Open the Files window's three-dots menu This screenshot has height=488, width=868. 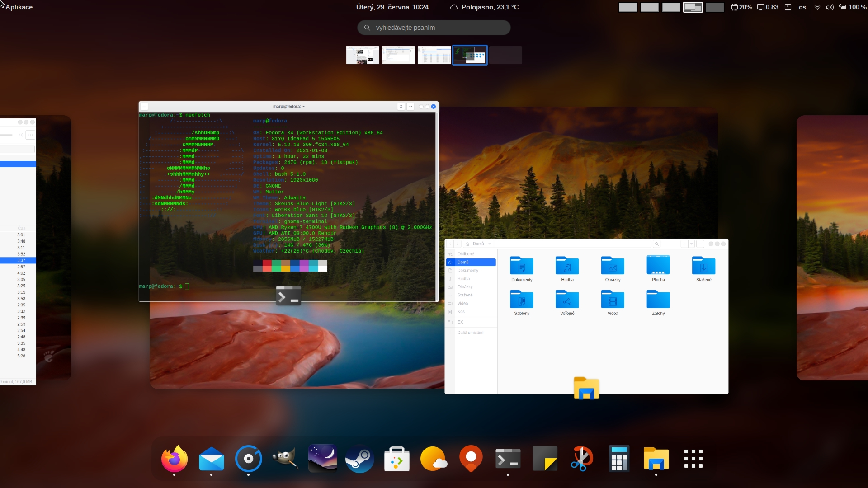(x=700, y=244)
